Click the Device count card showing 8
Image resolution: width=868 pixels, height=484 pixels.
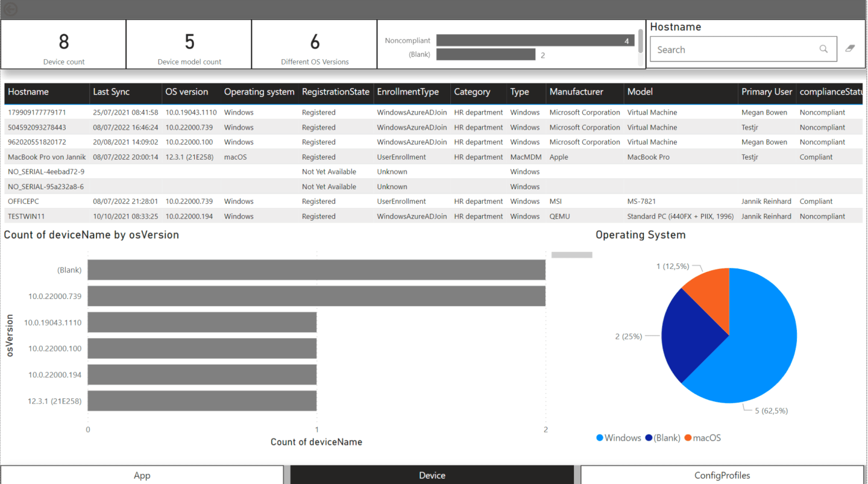[63, 43]
